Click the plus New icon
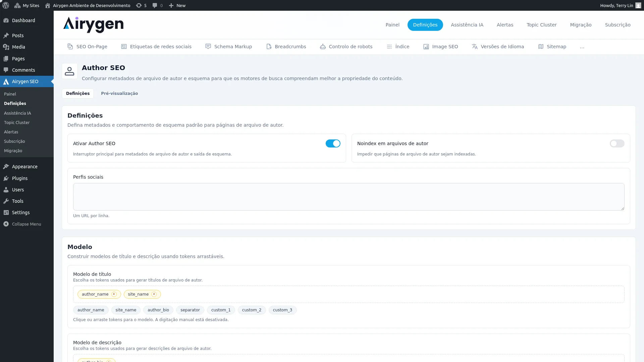 pos(171,5)
